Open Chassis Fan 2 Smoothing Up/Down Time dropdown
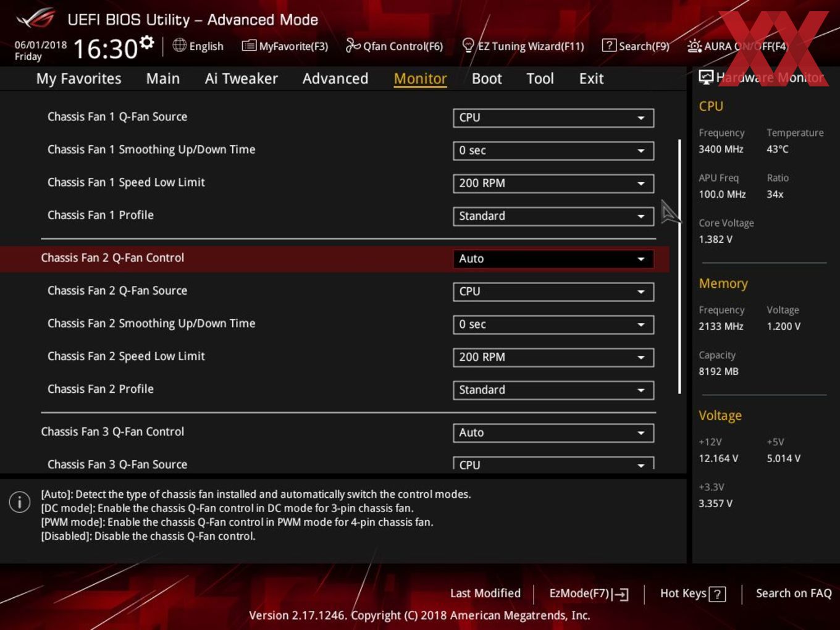The width and height of the screenshot is (840, 630). pyautogui.click(x=553, y=324)
